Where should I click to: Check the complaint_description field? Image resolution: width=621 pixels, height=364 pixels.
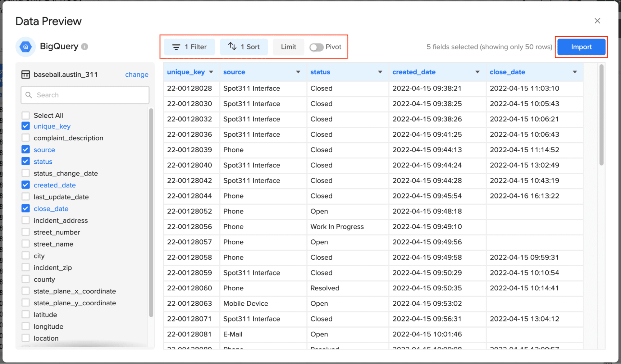pyautogui.click(x=26, y=138)
